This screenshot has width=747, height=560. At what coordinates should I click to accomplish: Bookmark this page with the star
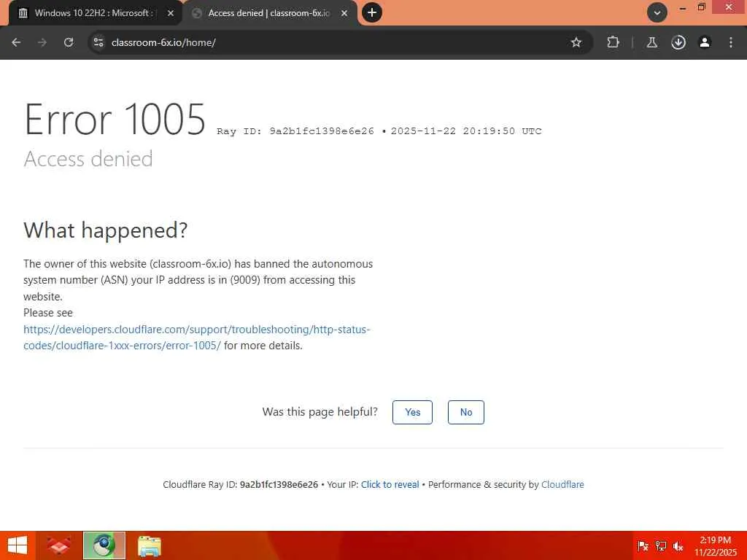[x=576, y=42]
